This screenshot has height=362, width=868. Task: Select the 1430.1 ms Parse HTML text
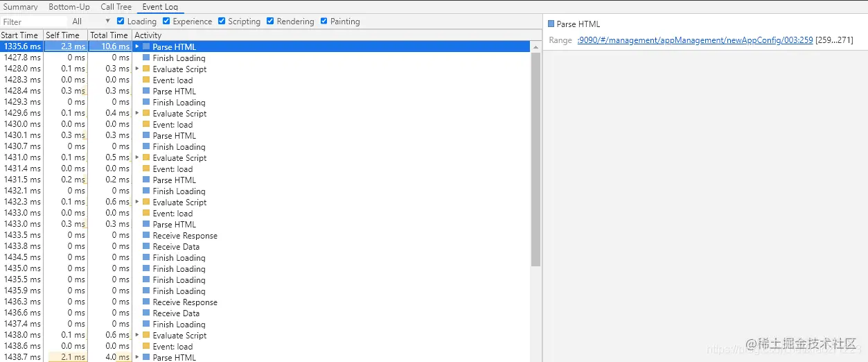(x=175, y=135)
